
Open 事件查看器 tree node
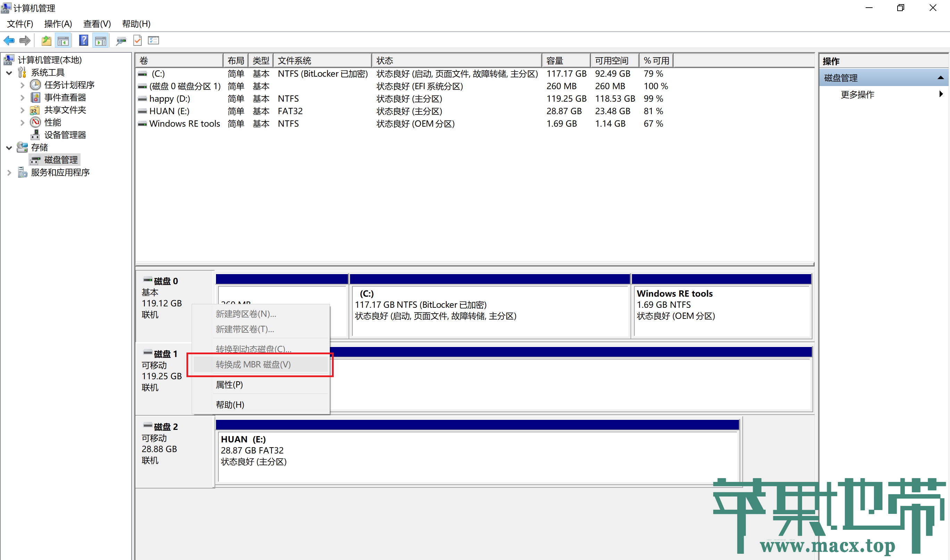click(65, 97)
